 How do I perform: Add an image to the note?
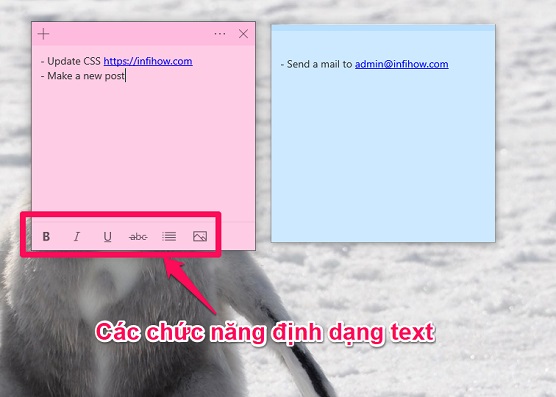click(200, 236)
